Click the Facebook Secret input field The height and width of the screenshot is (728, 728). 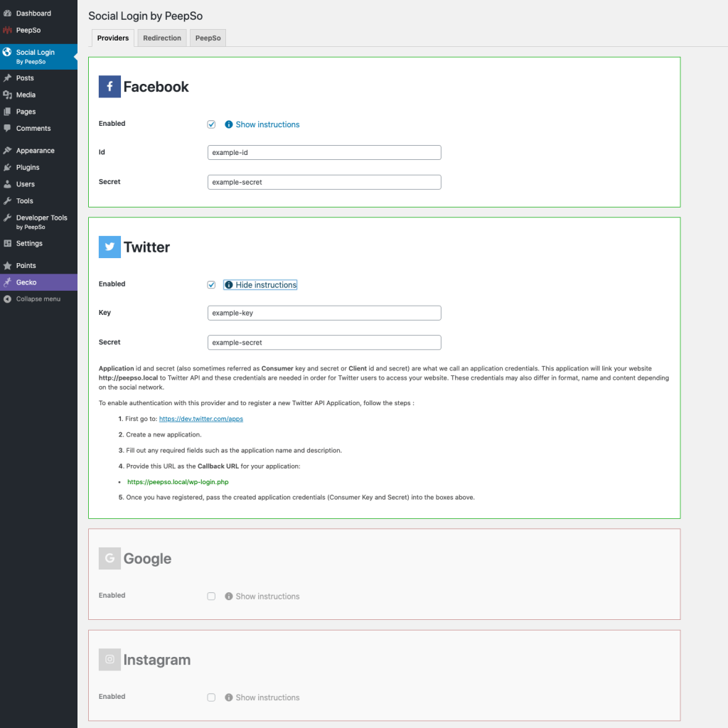[x=324, y=182]
